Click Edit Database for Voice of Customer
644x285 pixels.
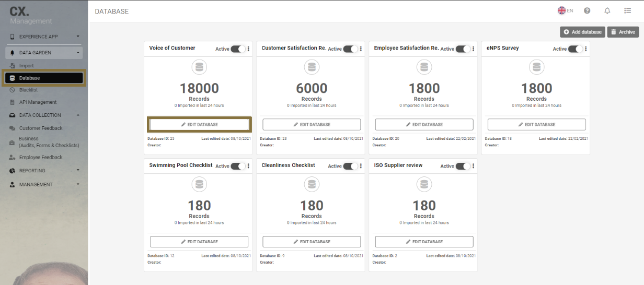pos(199,125)
